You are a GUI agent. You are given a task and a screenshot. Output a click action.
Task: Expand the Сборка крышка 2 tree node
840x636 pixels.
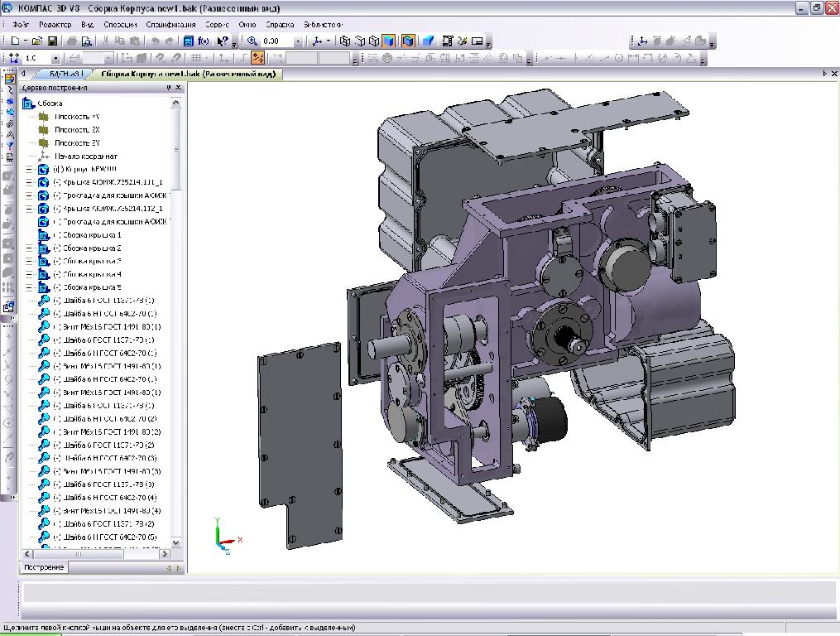pyautogui.click(x=29, y=248)
